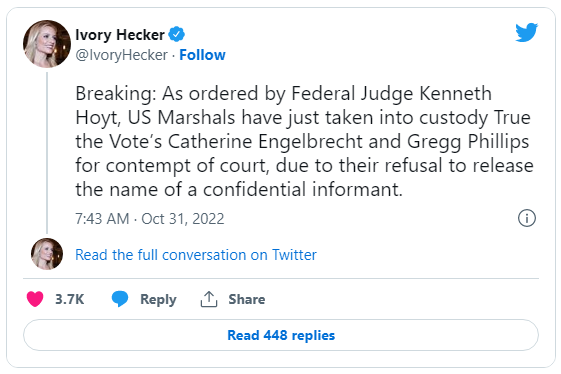Click the vertical thread line under avatar
Screen dimensions: 561x374
(x=47, y=153)
